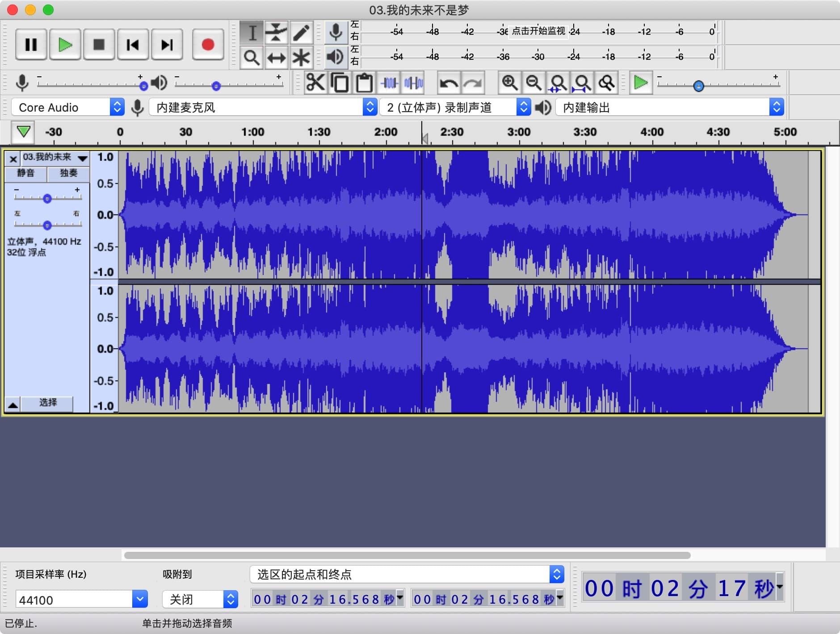Click the 3:00 mark on the timeline

pos(519,132)
